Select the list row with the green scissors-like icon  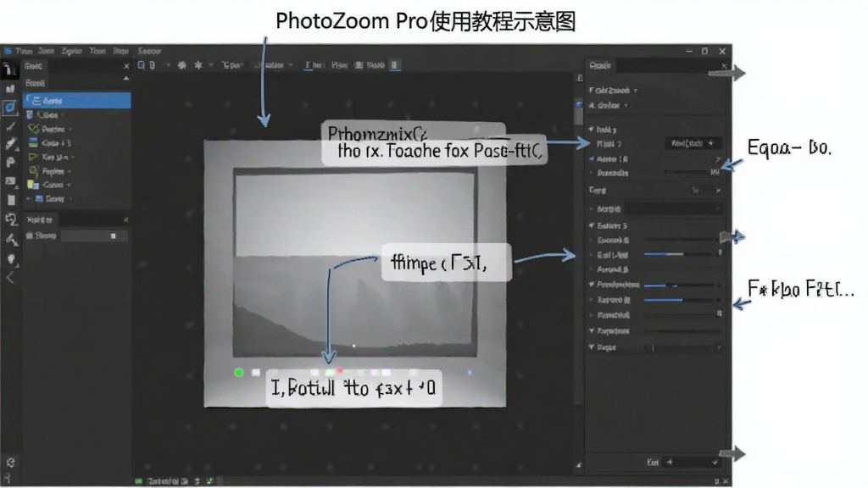pos(77,129)
